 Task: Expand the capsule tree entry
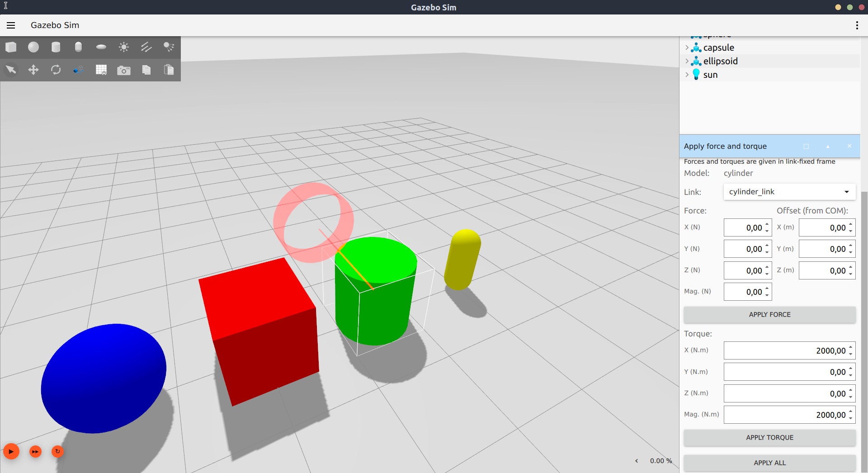pyautogui.click(x=687, y=47)
